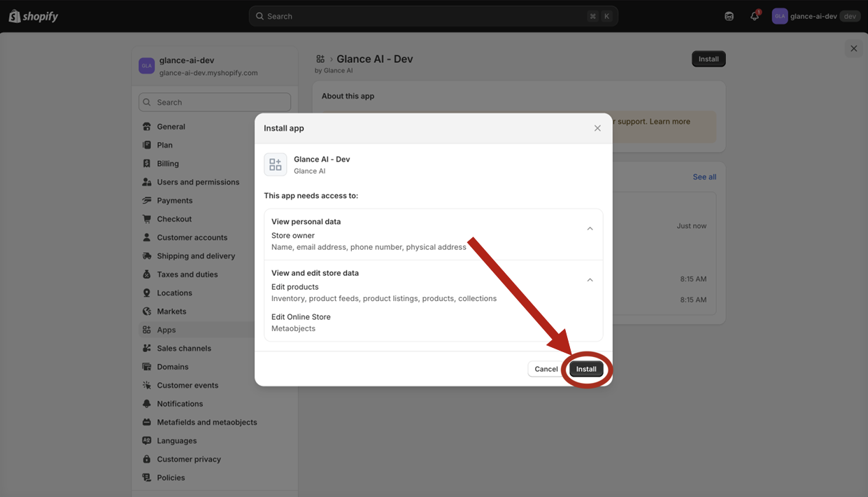Click the 'Edit Online Store' permission text
This screenshot has height=497, width=868.
tap(301, 317)
